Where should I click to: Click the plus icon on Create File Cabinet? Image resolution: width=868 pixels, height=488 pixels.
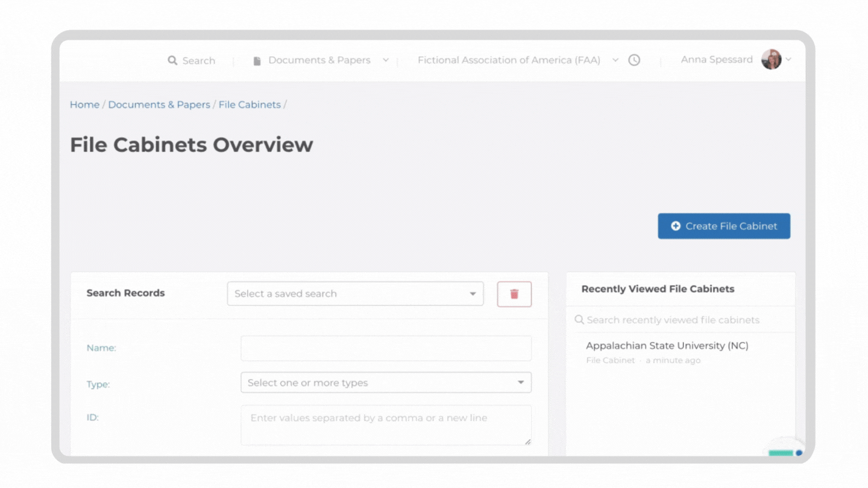676,226
